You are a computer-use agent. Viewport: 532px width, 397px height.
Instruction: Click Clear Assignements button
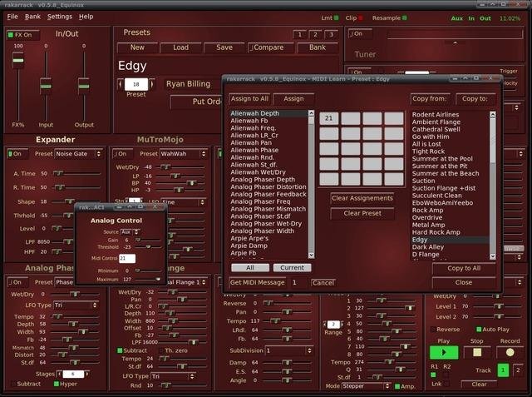(x=362, y=198)
